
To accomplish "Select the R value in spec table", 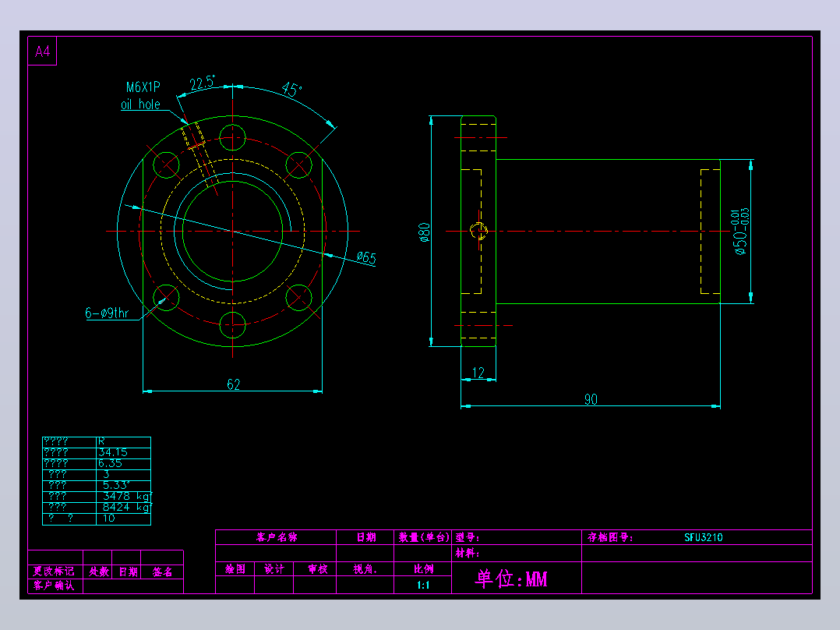I will coord(101,441).
